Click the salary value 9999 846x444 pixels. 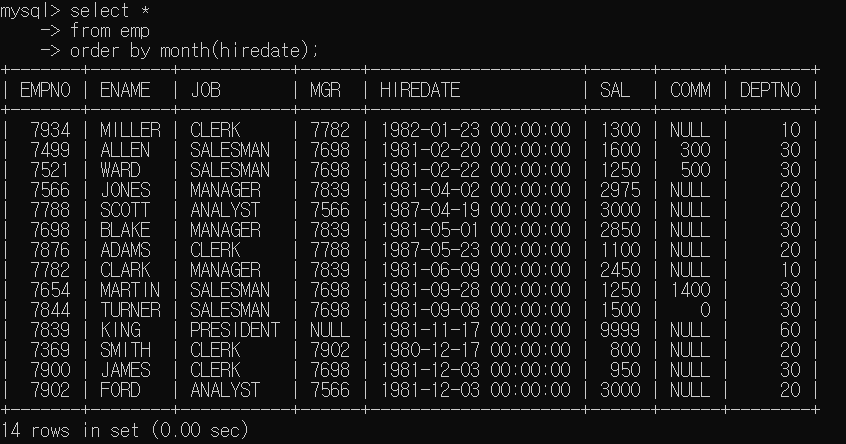[x=620, y=330]
